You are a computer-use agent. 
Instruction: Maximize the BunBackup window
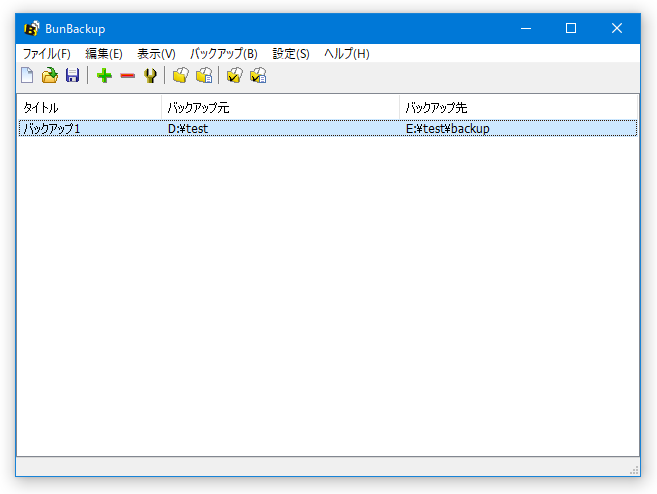coord(571,28)
